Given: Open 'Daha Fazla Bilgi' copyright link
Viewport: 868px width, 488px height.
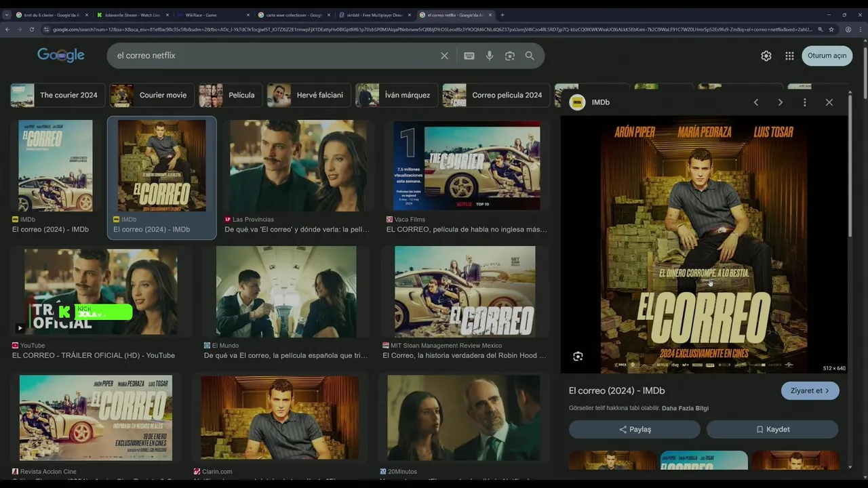Looking at the screenshot, I should click(x=685, y=408).
